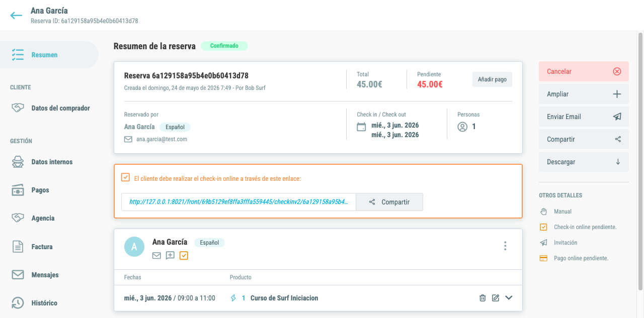The width and height of the screenshot is (644, 318).
Task: Expand the product row chevron
Action: point(509,298)
